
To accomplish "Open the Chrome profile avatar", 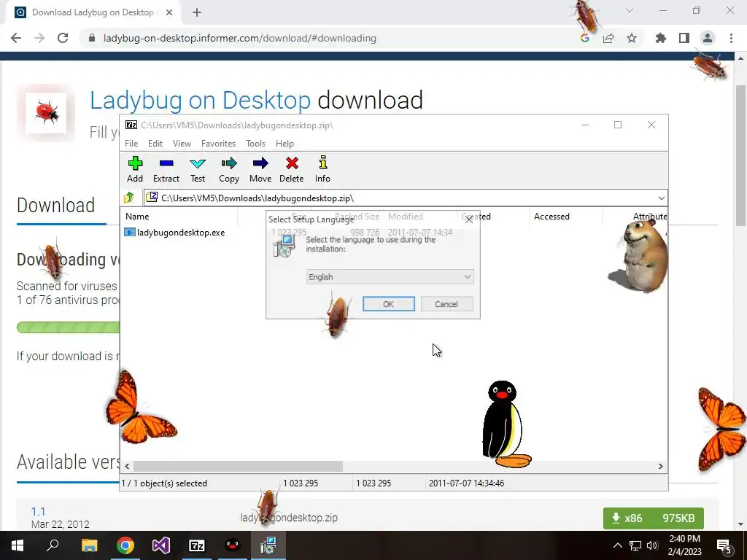I will pyautogui.click(x=708, y=38).
